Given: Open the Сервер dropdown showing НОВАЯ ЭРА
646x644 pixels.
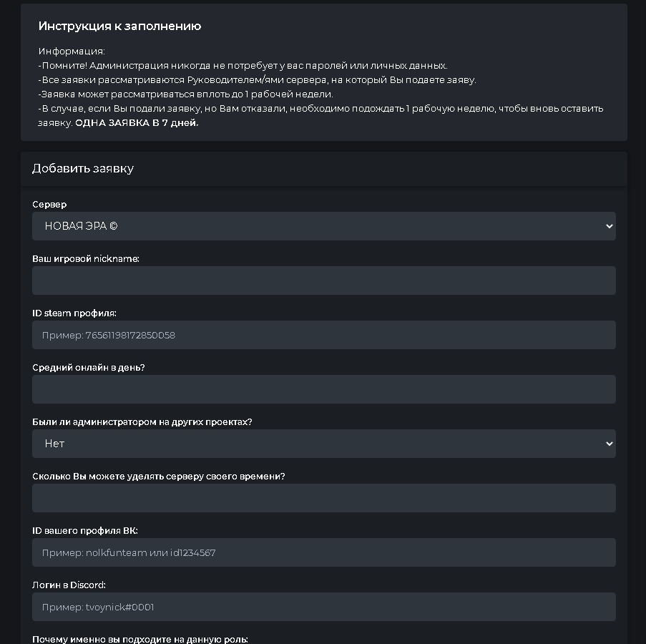Looking at the screenshot, I should 324,226.
